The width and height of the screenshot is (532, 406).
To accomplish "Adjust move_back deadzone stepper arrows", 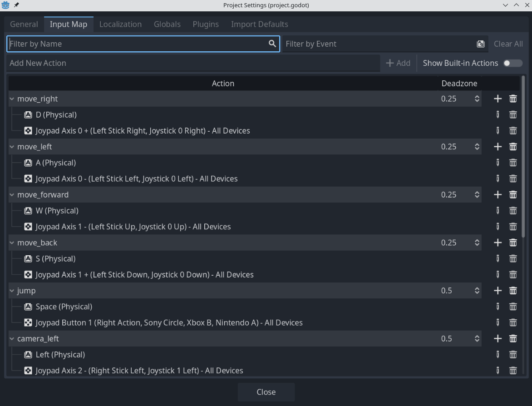I will pyautogui.click(x=477, y=243).
